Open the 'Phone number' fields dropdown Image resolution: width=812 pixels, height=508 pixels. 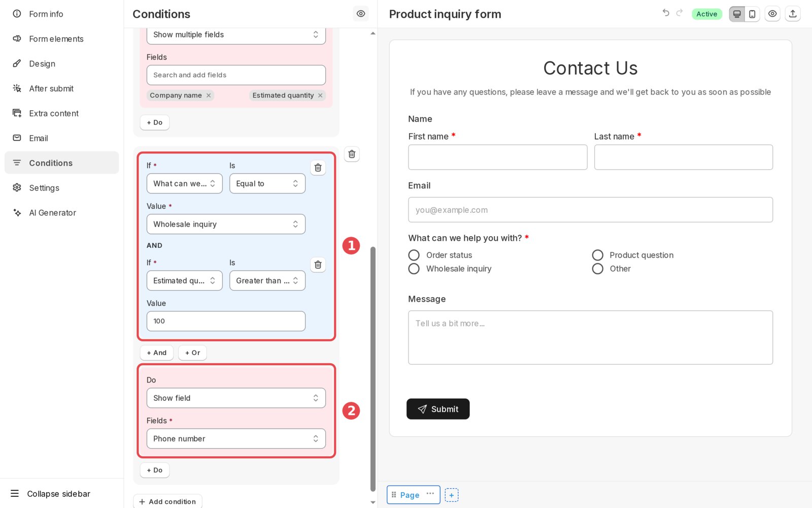coord(236,439)
